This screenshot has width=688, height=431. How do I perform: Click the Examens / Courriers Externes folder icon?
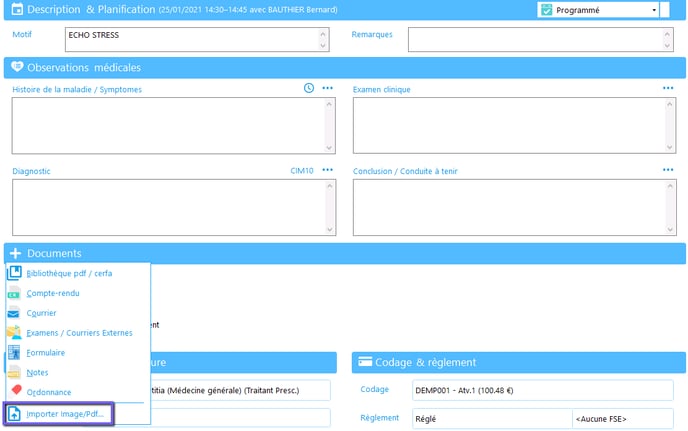[x=14, y=333]
